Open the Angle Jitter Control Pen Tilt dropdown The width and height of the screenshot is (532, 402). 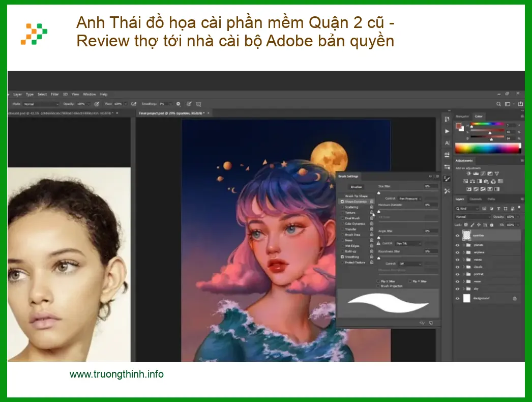(409, 243)
